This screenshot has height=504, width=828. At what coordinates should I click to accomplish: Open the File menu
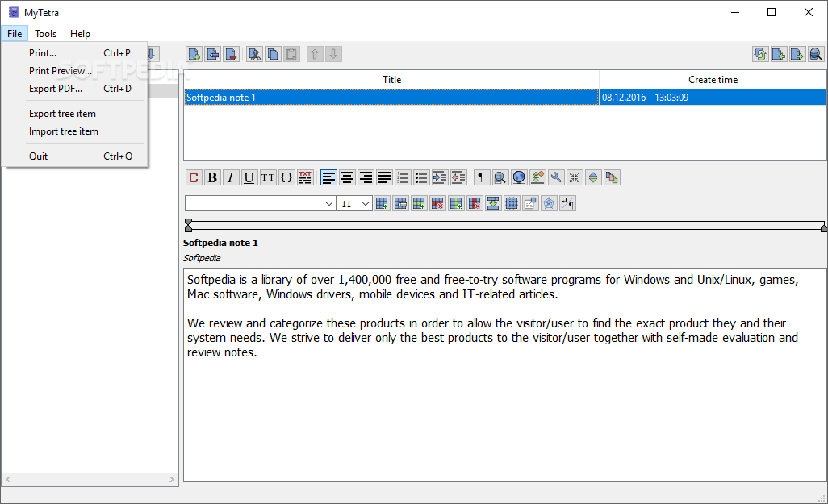15,33
